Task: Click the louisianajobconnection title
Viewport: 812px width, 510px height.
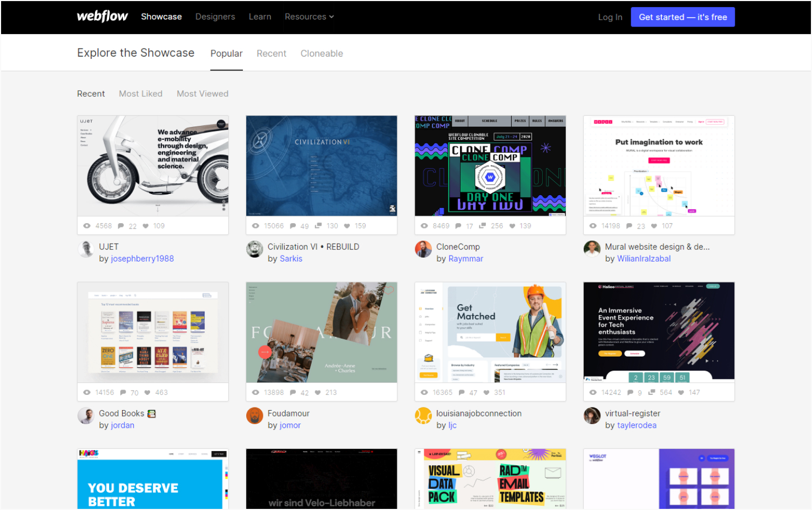Action: pos(479,413)
